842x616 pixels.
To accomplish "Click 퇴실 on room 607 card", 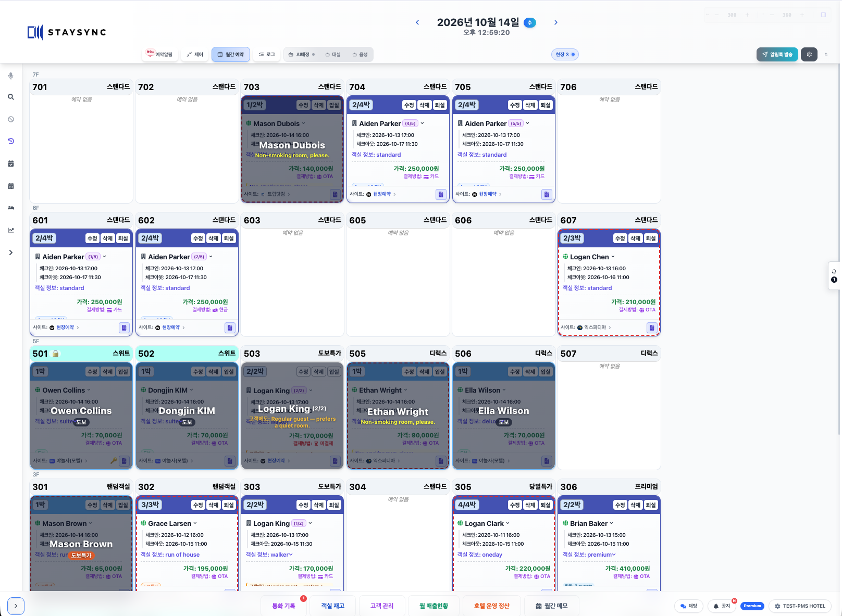I will [651, 238].
